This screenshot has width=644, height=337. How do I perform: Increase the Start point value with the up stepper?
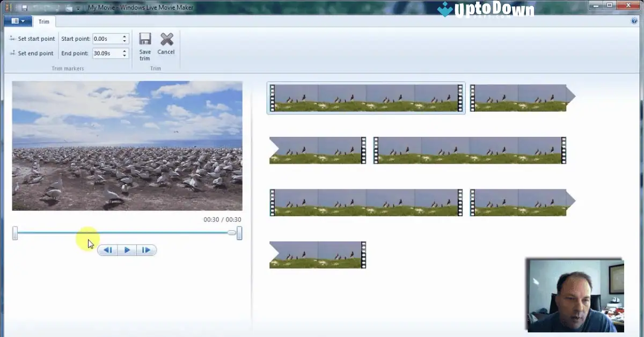125,36
